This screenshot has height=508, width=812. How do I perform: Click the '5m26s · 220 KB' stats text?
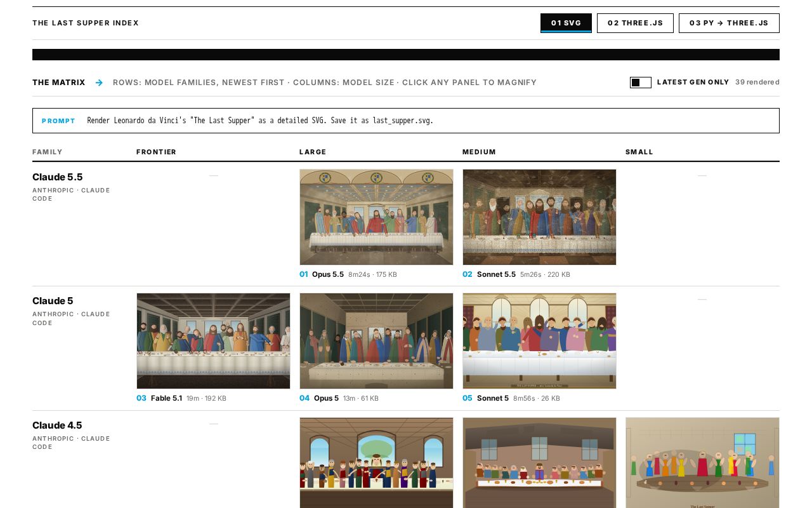545,274
